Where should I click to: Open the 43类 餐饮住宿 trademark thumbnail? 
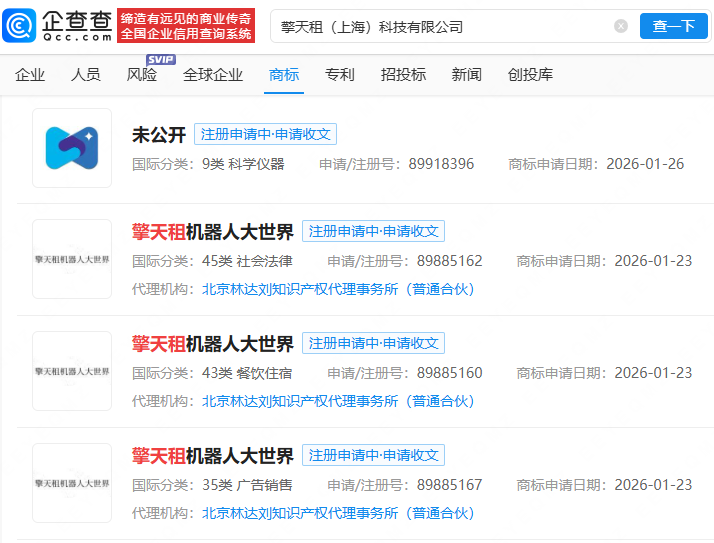point(72,371)
